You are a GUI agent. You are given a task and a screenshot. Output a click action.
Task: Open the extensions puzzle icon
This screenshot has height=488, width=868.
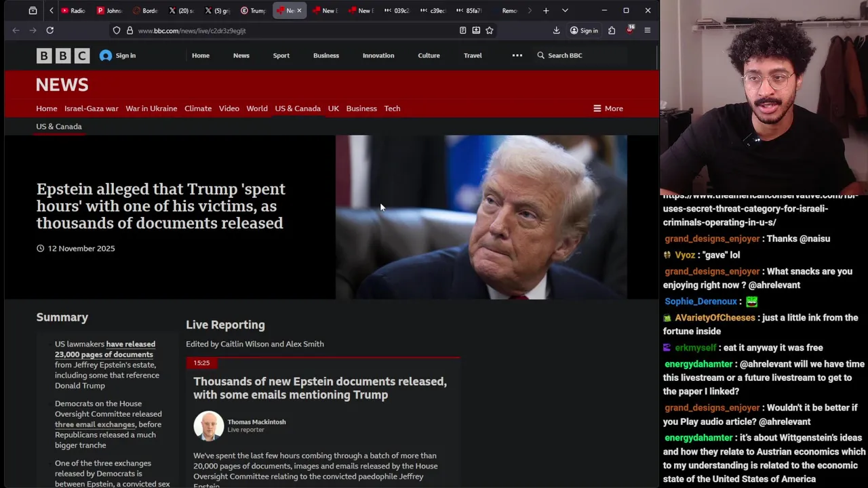(612, 30)
